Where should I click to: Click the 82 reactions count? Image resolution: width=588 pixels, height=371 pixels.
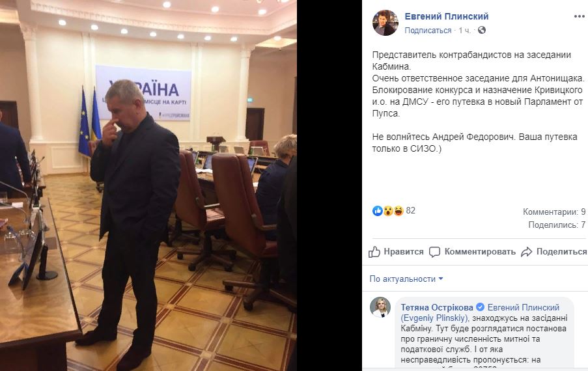[411, 211]
